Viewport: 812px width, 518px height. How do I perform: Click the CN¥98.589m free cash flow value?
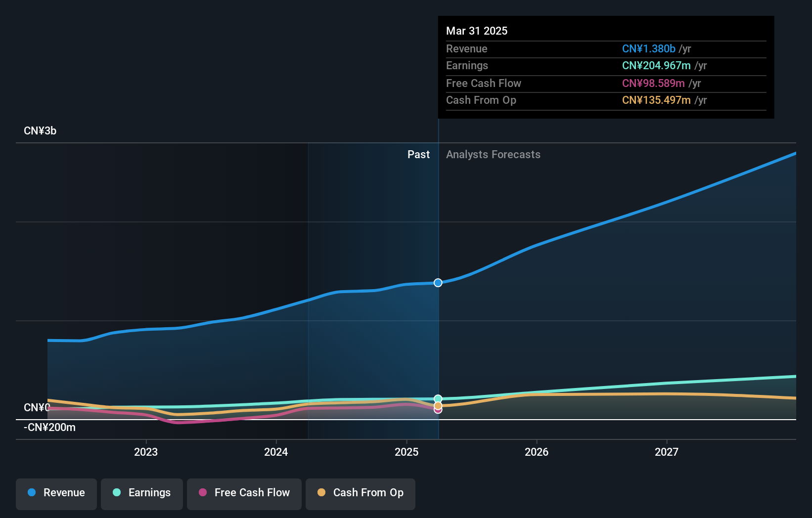click(653, 83)
